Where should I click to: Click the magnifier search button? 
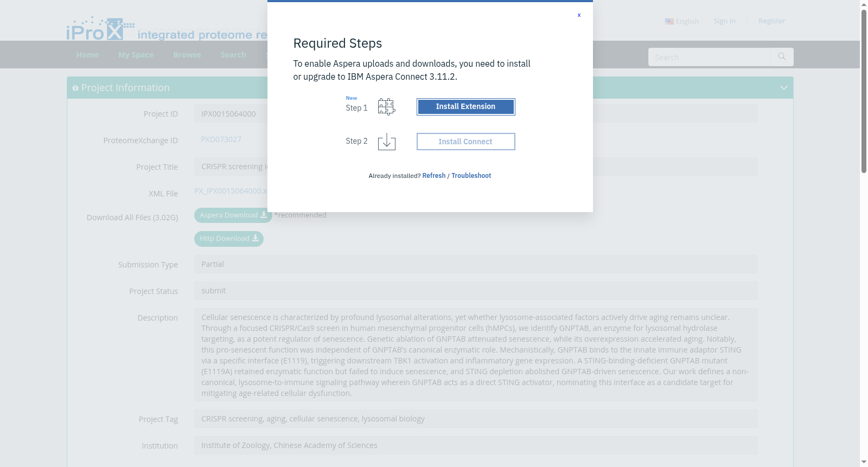(x=782, y=57)
